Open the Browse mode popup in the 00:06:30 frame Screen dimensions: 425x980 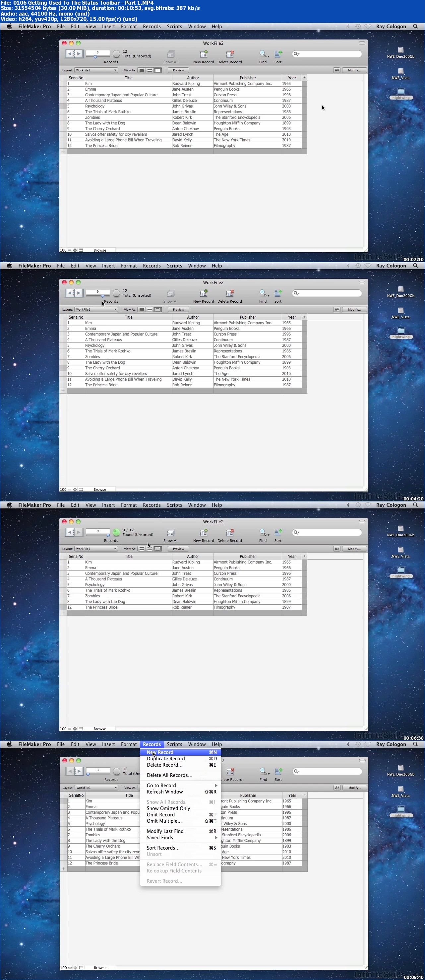pyautogui.click(x=99, y=729)
